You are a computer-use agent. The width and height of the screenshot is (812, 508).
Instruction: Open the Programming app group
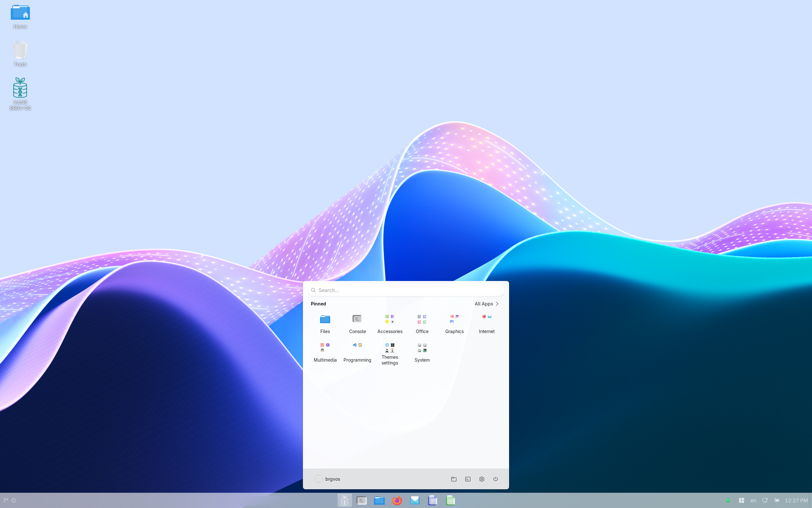click(357, 352)
